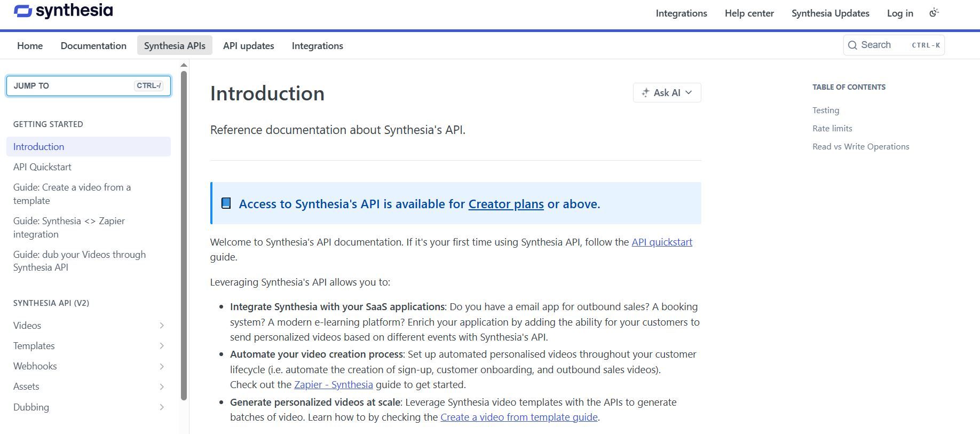Click the Synthesia logo

pyautogui.click(x=63, y=11)
